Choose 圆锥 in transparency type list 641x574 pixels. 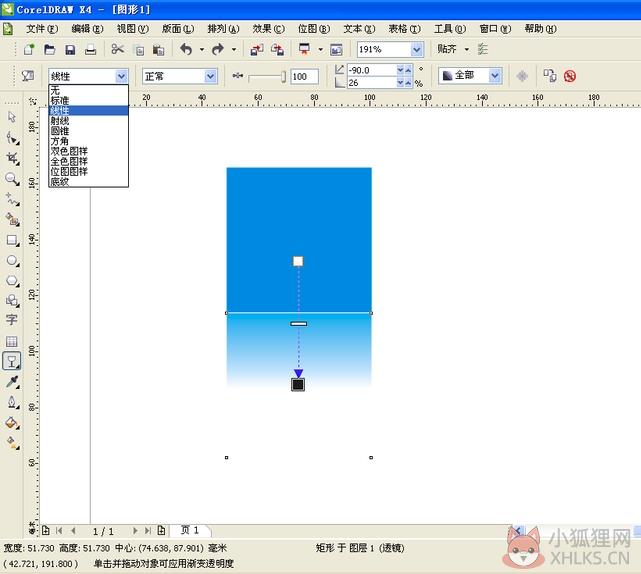88,131
